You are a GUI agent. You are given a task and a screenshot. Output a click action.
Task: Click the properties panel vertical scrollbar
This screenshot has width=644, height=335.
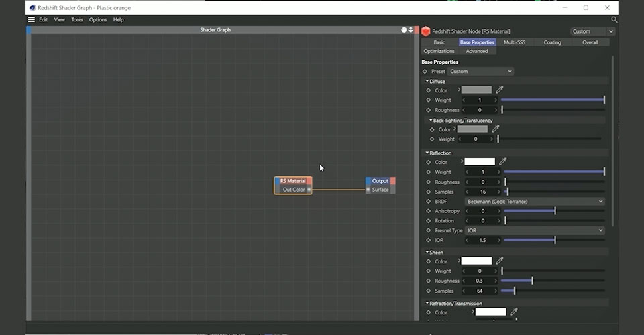(x=612, y=141)
